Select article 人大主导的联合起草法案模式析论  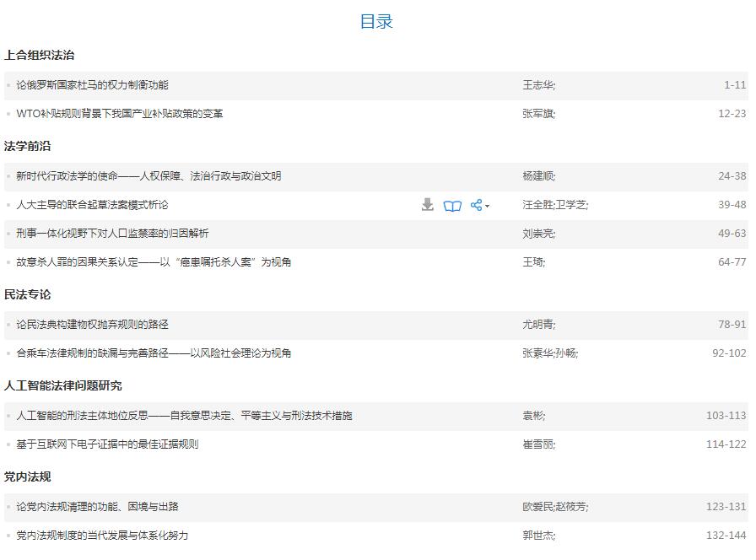92,205
